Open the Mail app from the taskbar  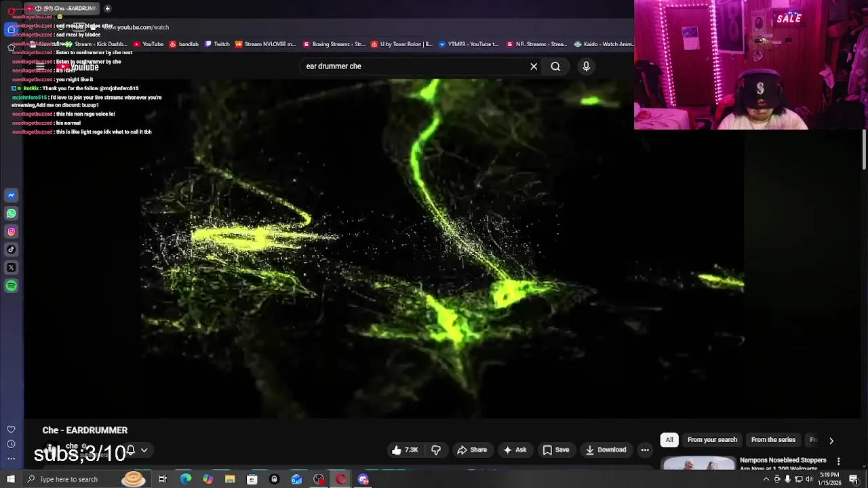pyautogui.click(x=296, y=479)
